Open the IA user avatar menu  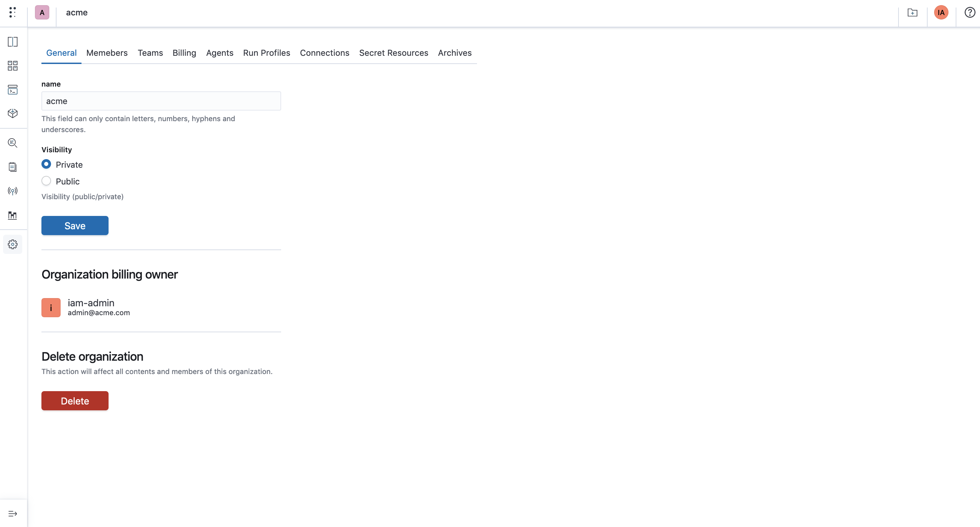[x=941, y=13]
